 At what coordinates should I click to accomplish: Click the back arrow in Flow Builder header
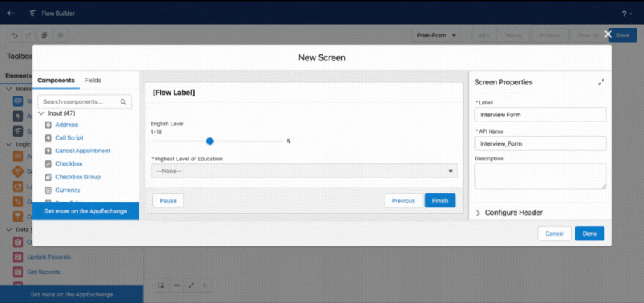[x=10, y=13]
